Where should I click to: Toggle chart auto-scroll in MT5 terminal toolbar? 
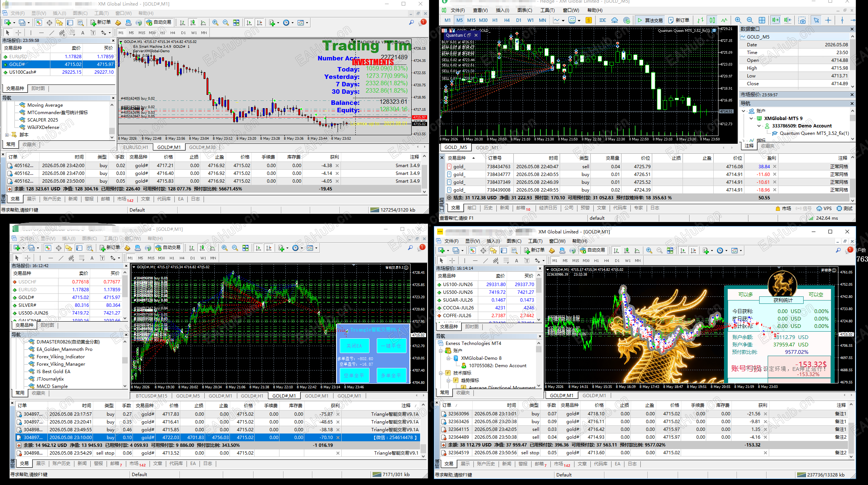(x=775, y=20)
